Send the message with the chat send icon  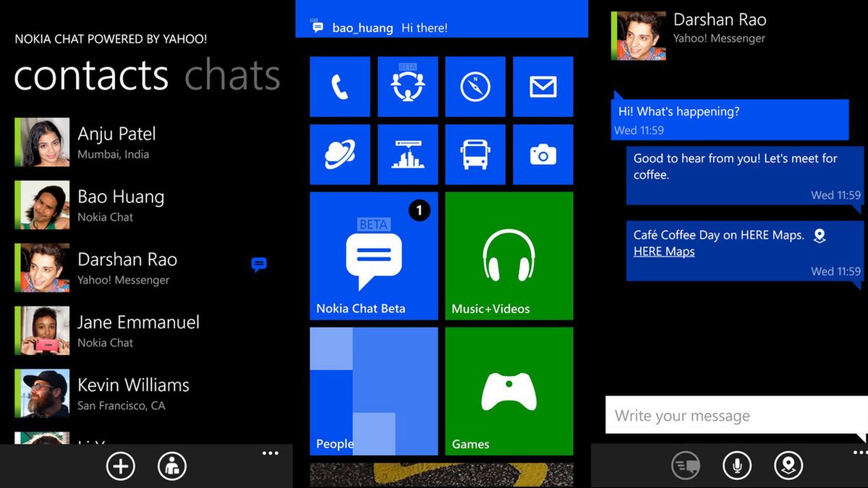tap(686, 466)
